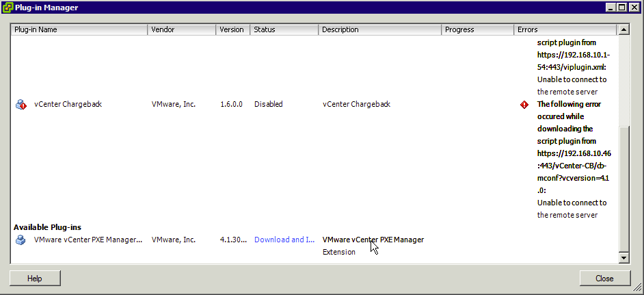The width and height of the screenshot is (644, 295).
Task: Click the vertical scrollbar thumb
Action: click(x=624, y=188)
